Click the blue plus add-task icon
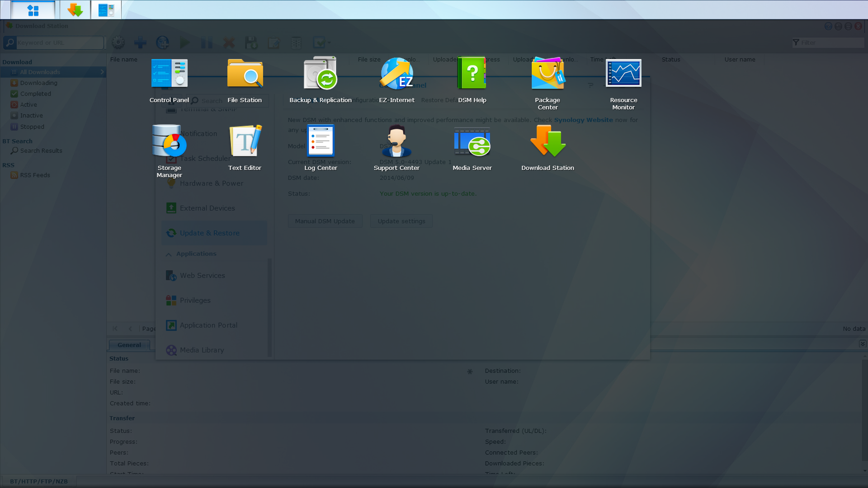The image size is (868, 488). [140, 42]
